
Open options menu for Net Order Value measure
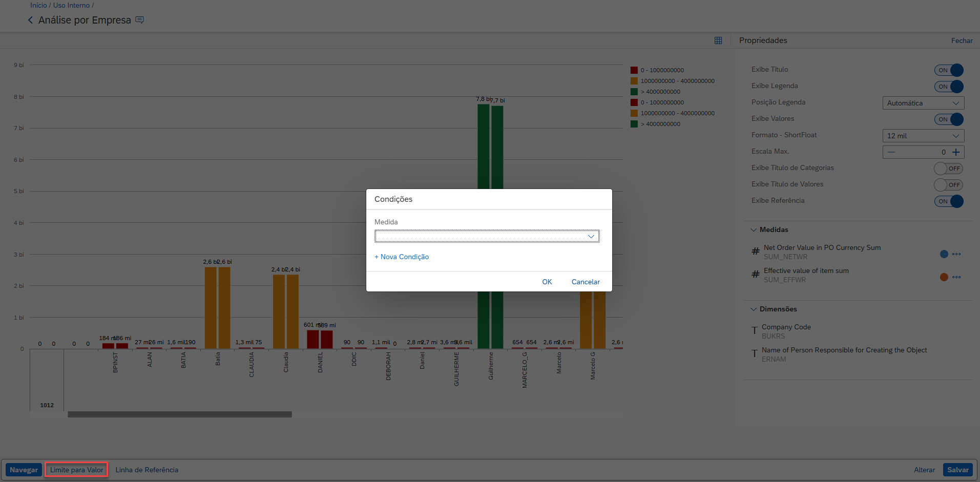tap(956, 254)
